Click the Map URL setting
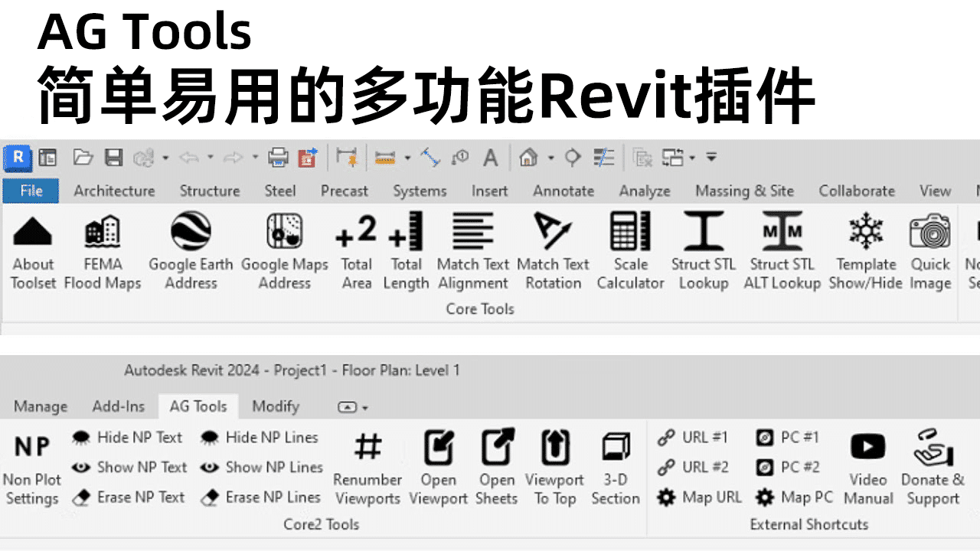Viewport: 980px width, 551px height. 700,497
